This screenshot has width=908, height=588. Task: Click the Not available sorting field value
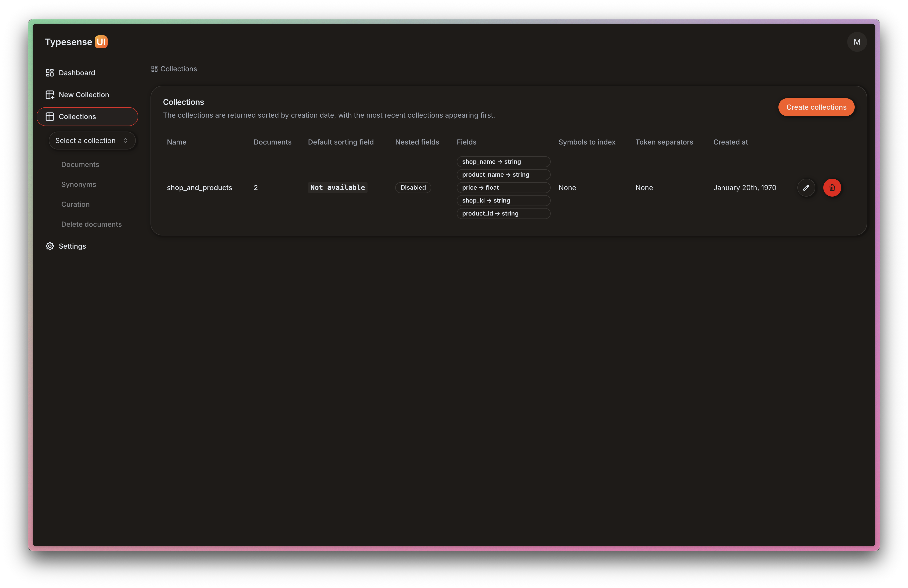(337, 188)
